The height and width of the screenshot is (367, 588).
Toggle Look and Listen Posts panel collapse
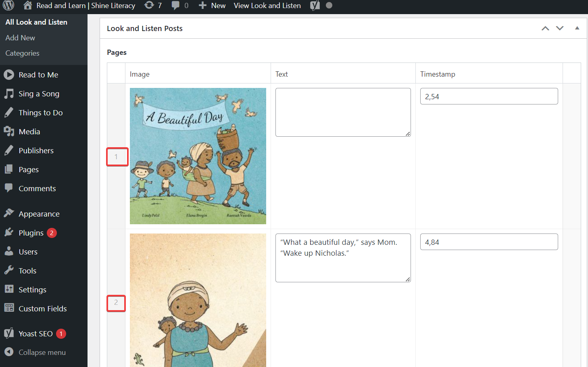click(577, 28)
